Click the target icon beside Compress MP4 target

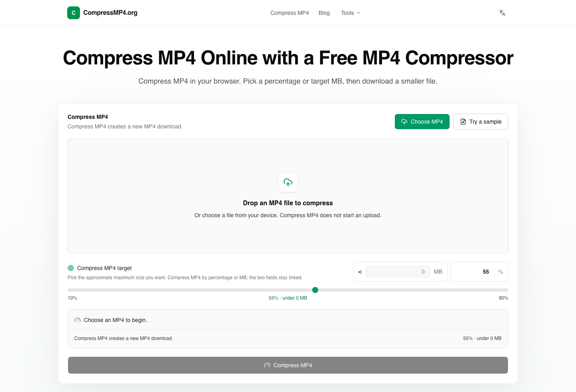tap(71, 268)
